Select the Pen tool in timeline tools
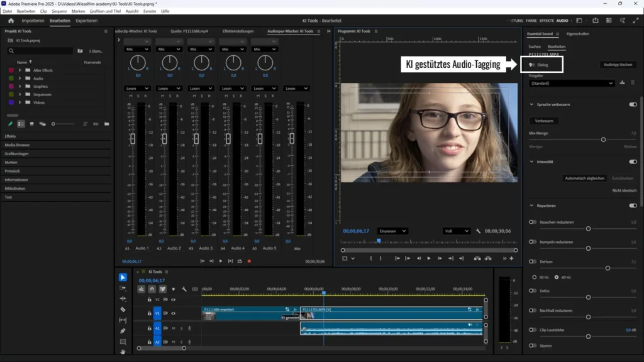 [123, 331]
